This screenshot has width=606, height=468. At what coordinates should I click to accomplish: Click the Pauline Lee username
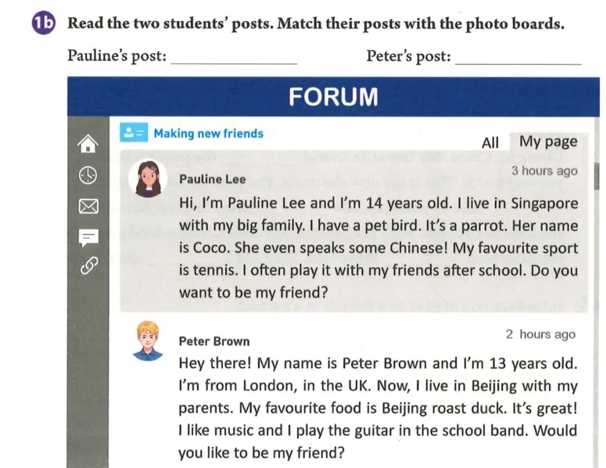[212, 179]
